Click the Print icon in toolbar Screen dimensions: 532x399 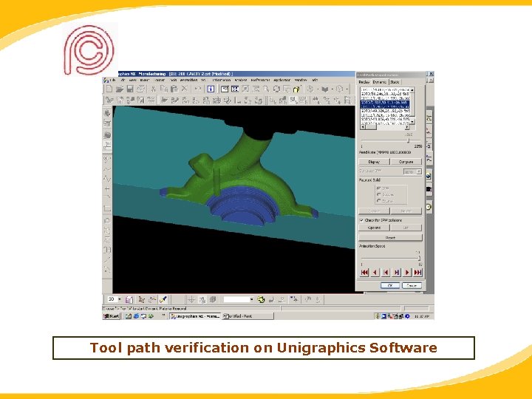(x=141, y=89)
